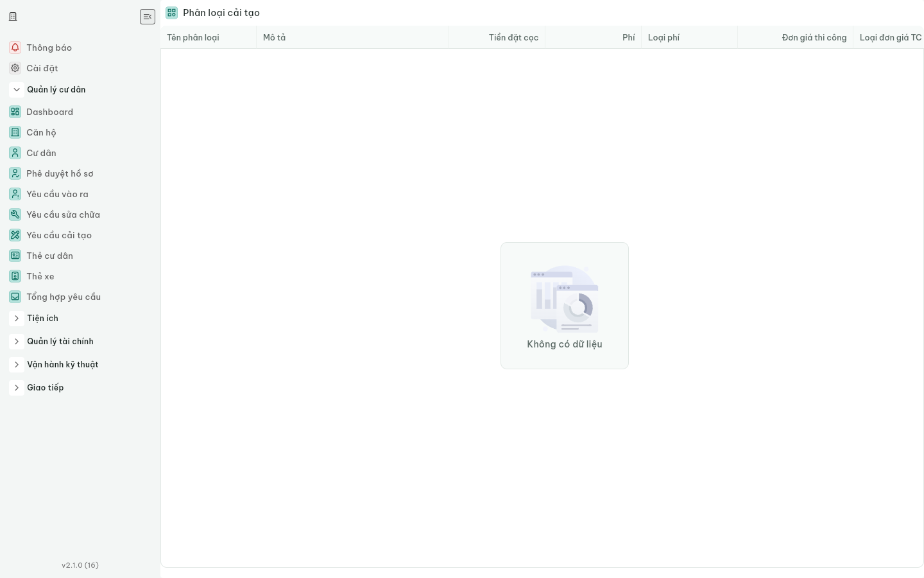Click the Mô tả column header
924x578 pixels.
pyautogui.click(x=353, y=37)
